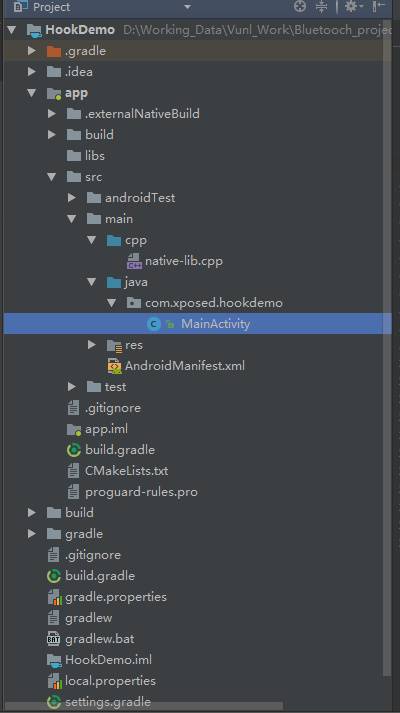Screen dimensions: 400x713
Task: Click the collapse all icon in header
Action: (321, 6)
